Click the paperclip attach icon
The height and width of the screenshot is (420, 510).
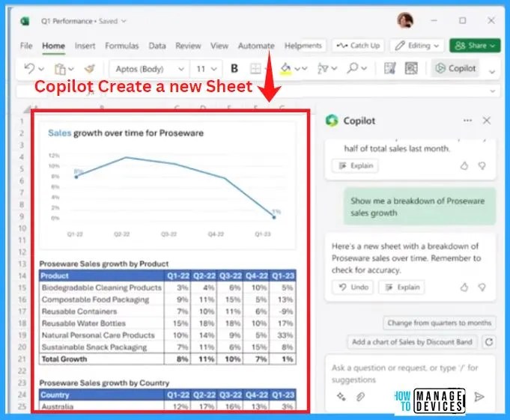(x=360, y=397)
